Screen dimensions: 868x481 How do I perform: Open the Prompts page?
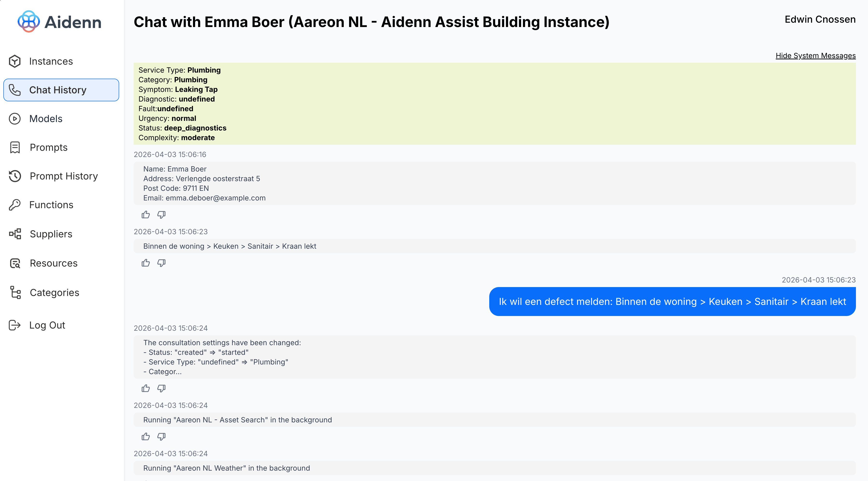pos(61,148)
